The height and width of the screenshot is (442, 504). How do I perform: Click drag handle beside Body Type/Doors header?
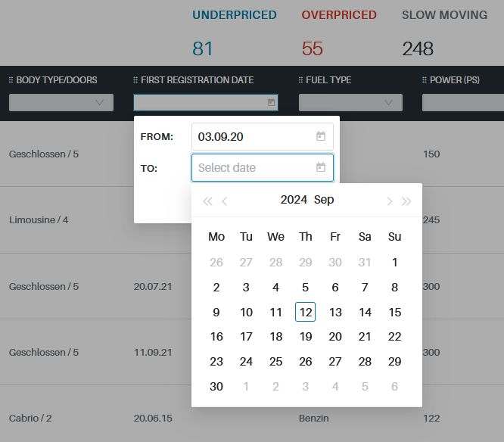[x=11, y=80]
